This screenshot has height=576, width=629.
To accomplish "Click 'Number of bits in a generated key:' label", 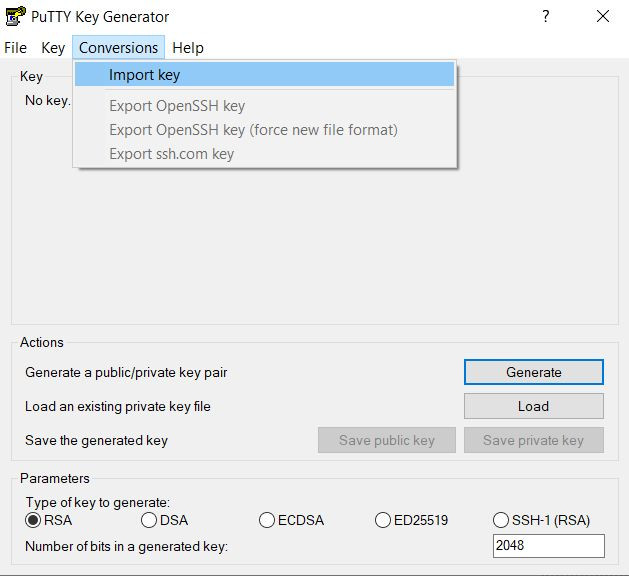I will [x=126, y=546].
